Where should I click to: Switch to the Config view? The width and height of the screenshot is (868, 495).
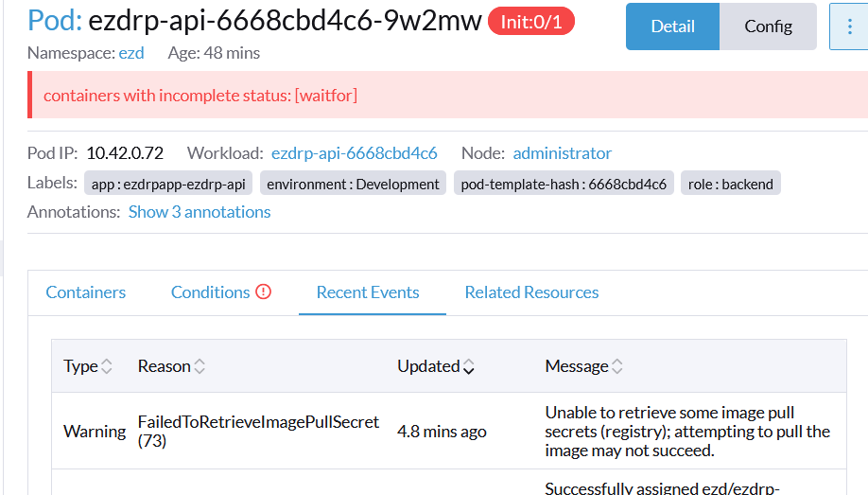768,27
